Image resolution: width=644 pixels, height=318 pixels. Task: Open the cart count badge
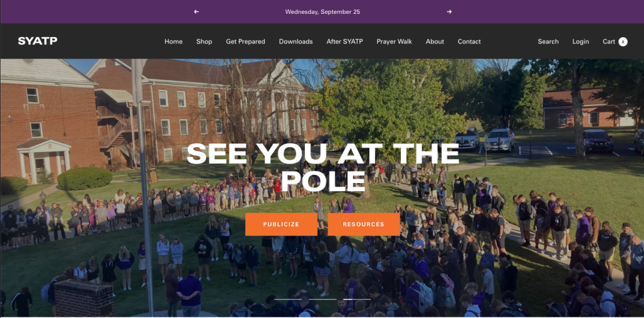[623, 42]
